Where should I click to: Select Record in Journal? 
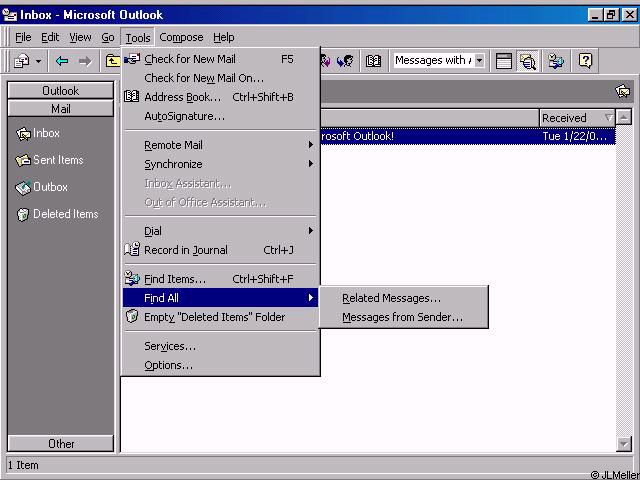click(x=220, y=250)
